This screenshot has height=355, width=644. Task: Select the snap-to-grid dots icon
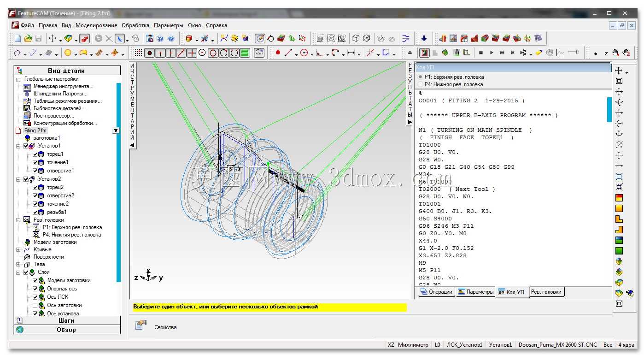(x=138, y=53)
